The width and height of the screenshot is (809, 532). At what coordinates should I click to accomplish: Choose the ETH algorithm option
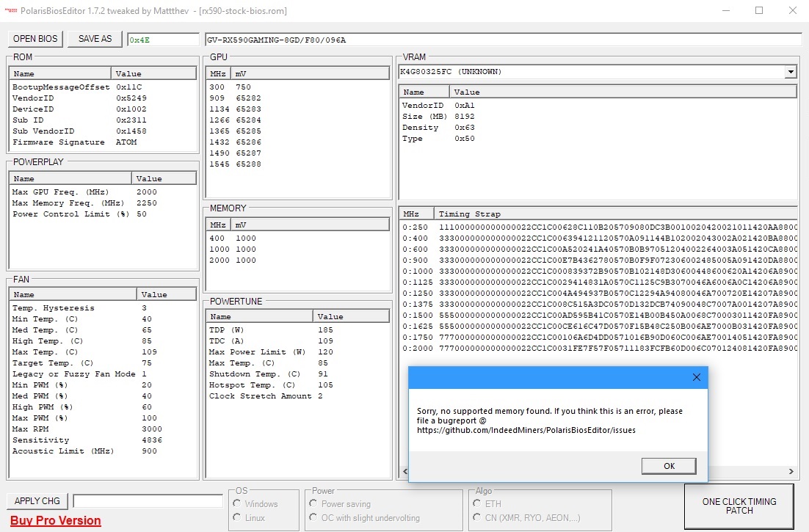478,503
